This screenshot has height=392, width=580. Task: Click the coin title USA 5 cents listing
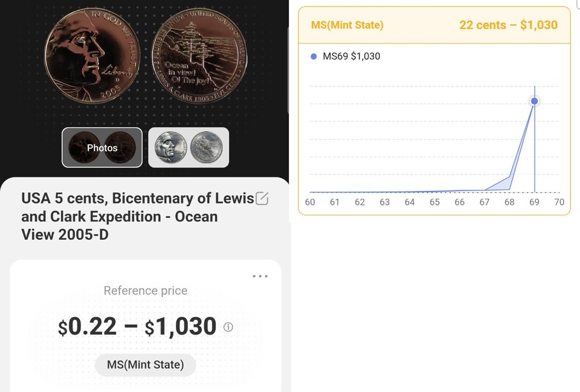[137, 216]
